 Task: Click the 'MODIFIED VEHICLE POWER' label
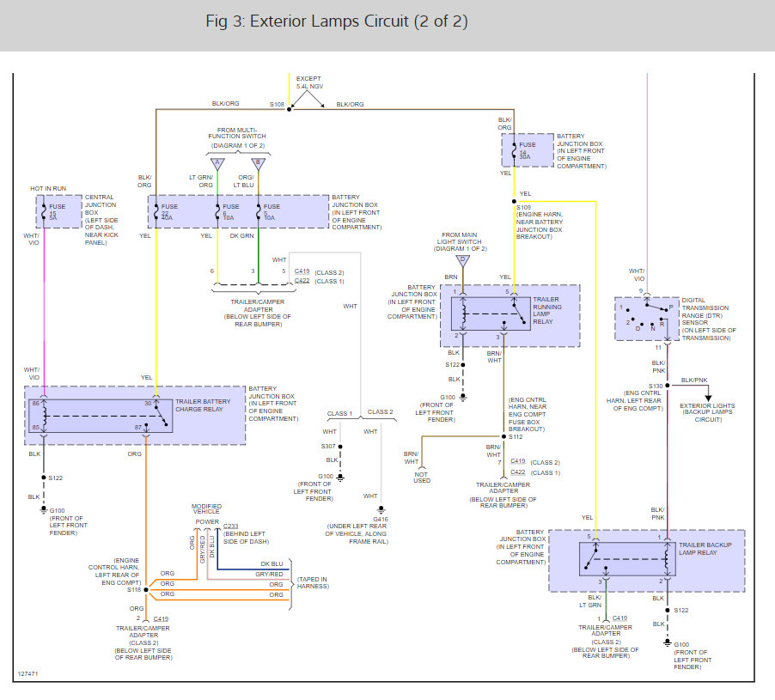coord(206,514)
